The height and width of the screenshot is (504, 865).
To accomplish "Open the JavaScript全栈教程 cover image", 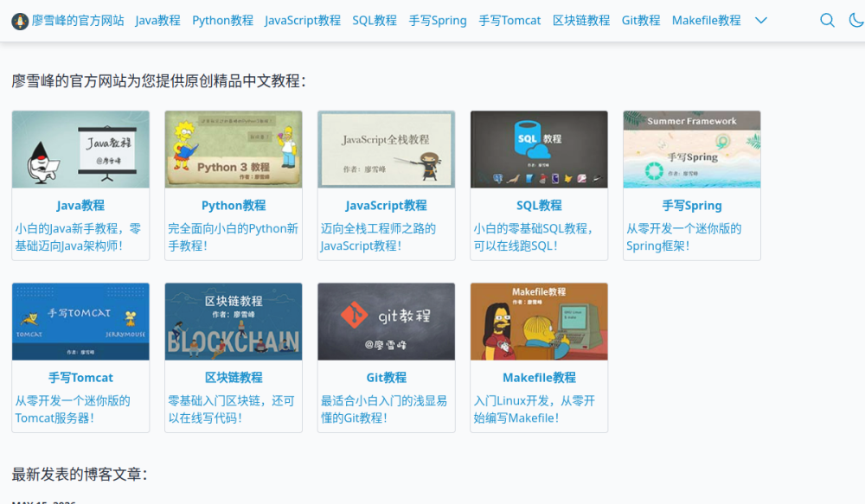I will pos(386,150).
